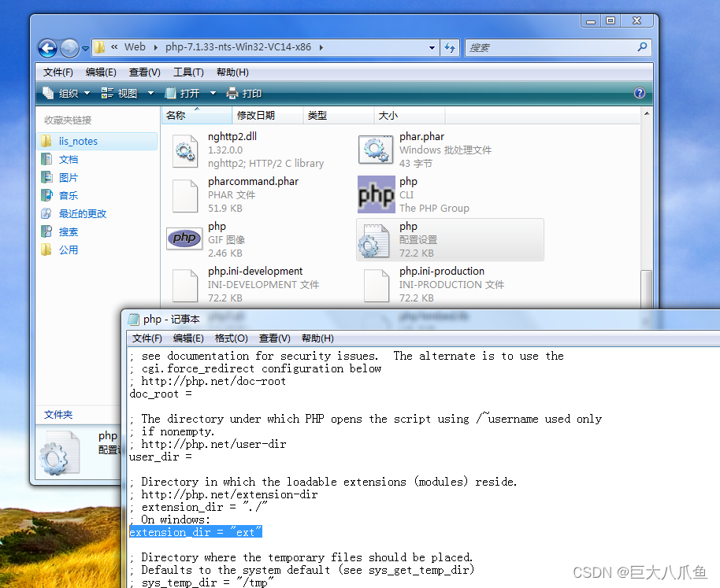Expand the 打开 dropdown arrow
The width and height of the screenshot is (720, 588).
(x=213, y=94)
